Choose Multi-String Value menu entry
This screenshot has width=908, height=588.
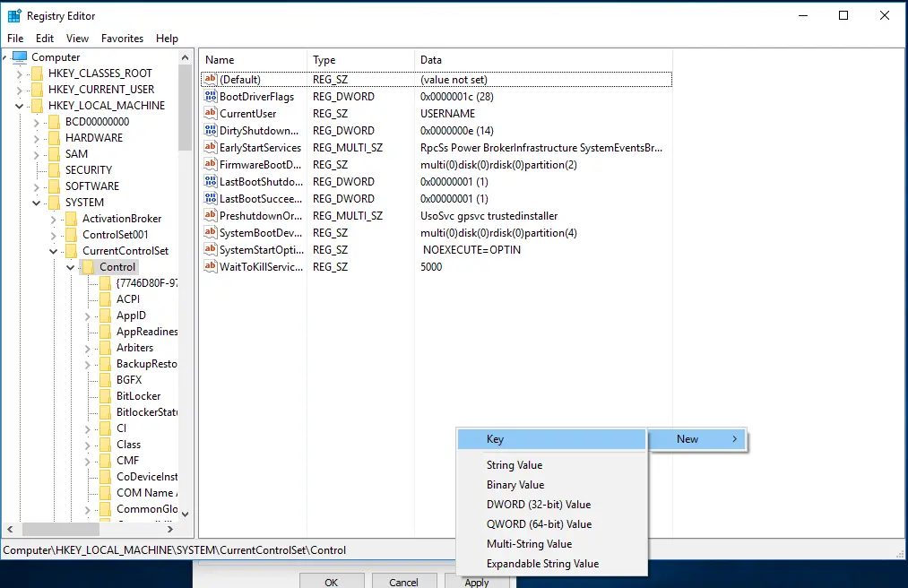(552, 544)
